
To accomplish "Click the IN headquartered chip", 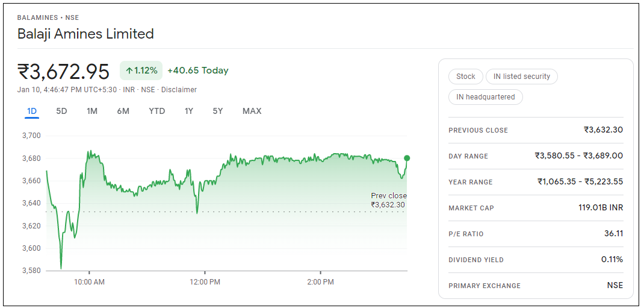I will (485, 97).
